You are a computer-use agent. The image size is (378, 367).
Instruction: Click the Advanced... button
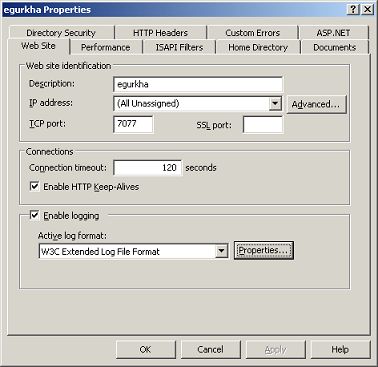(316, 104)
